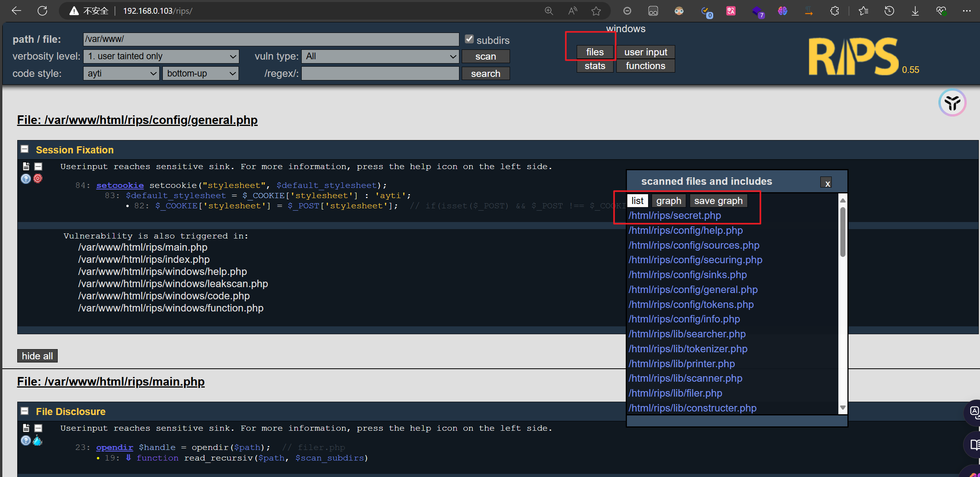Image resolution: width=980 pixels, height=477 pixels.
Task: Click the /regex/ input field
Action: pyautogui.click(x=380, y=73)
